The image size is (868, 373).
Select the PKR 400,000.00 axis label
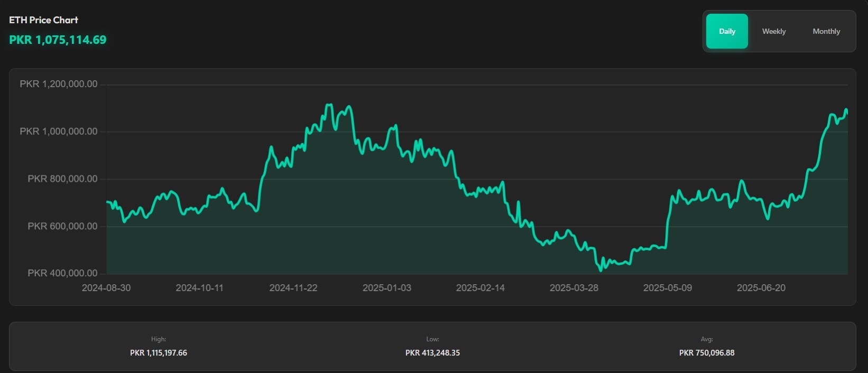(62, 273)
